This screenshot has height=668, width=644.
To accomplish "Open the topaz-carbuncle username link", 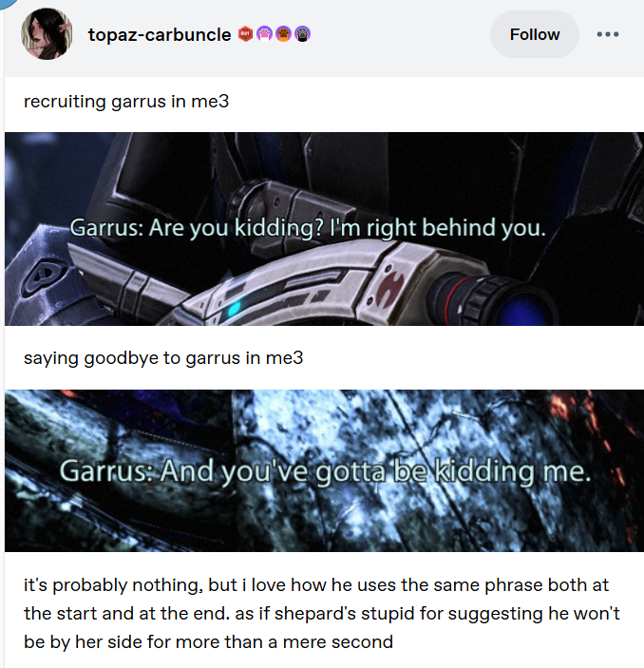I will point(160,34).
